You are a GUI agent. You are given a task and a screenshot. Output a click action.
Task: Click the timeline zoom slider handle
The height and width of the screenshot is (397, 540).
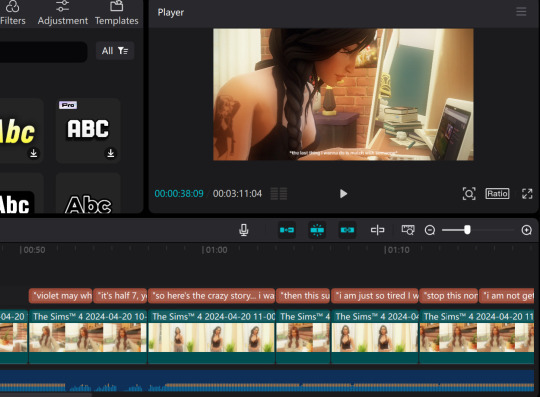[x=467, y=230]
